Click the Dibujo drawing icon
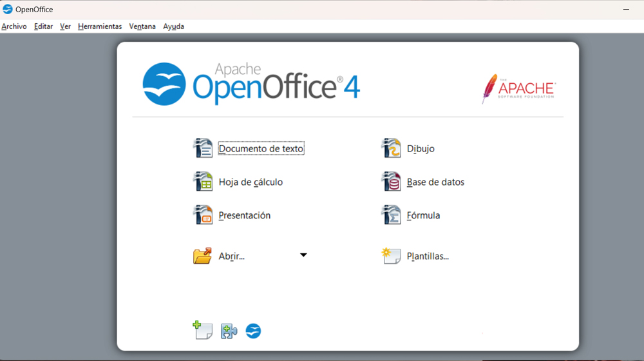Image resolution: width=644 pixels, height=361 pixels. (x=391, y=148)
